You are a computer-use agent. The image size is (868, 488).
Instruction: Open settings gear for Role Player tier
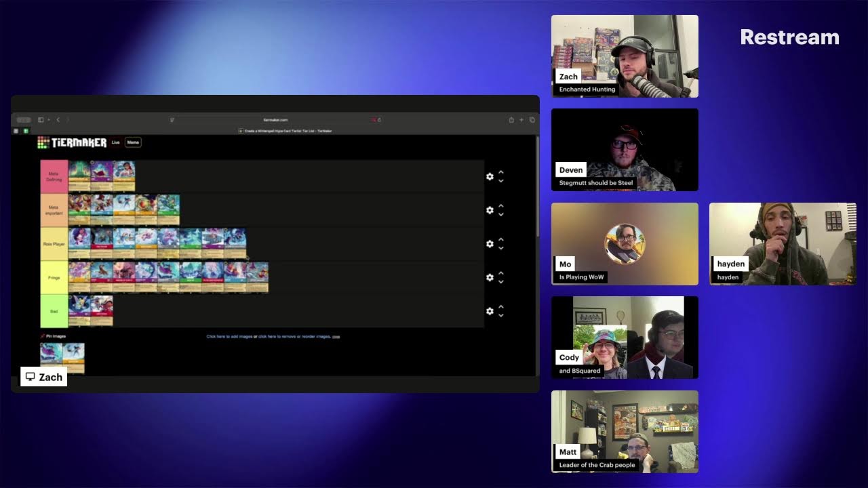point(490,244)
